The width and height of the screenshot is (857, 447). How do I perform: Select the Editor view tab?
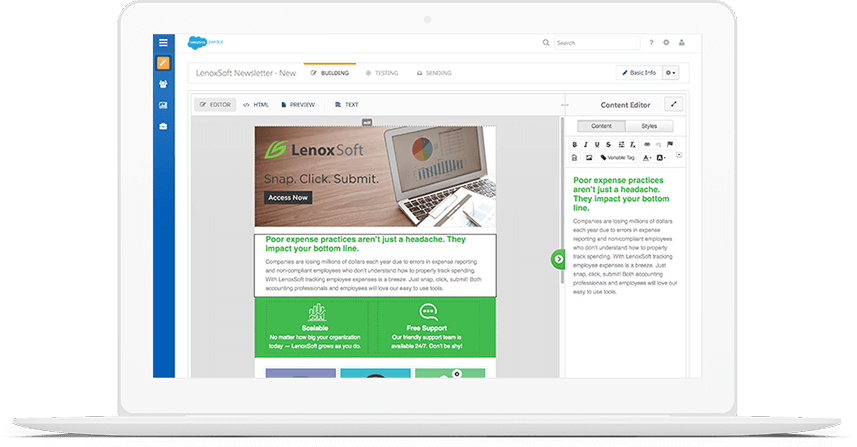click(215, 104)
